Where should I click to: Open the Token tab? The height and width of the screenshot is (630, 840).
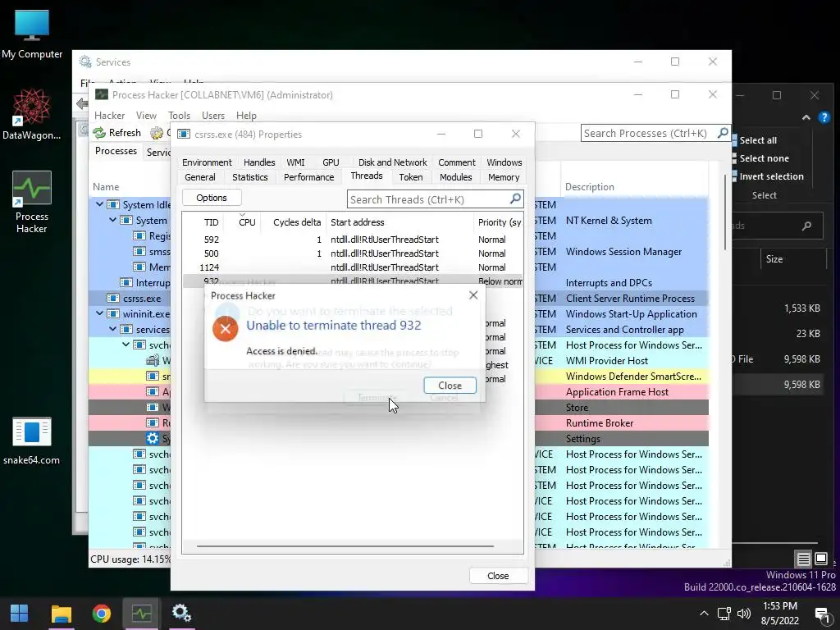411,177
